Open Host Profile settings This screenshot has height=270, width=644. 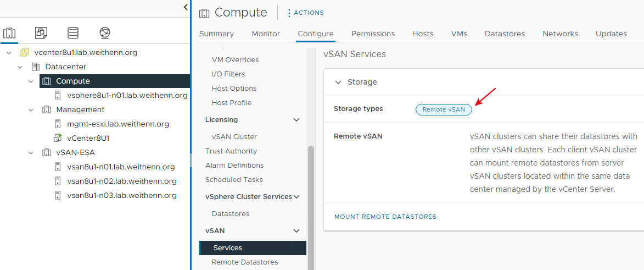click(232, 102)
